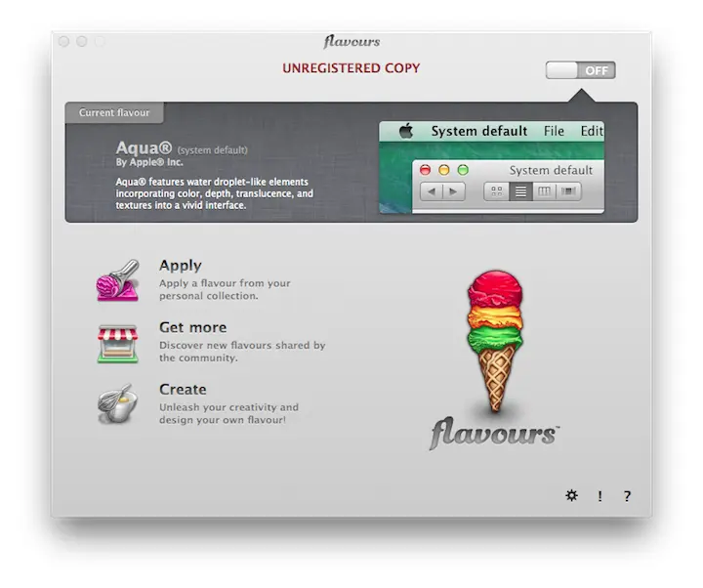The width and height of the screenshot is (703, 588).
Task: Click the large flavours wordmark logo
Action: click(494, 433)
